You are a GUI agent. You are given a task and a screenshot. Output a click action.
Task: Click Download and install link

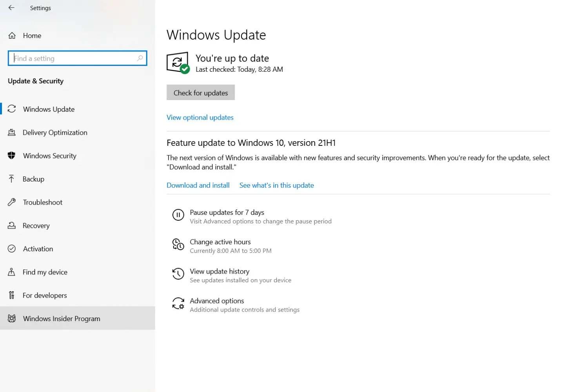(x=198, y=185)
